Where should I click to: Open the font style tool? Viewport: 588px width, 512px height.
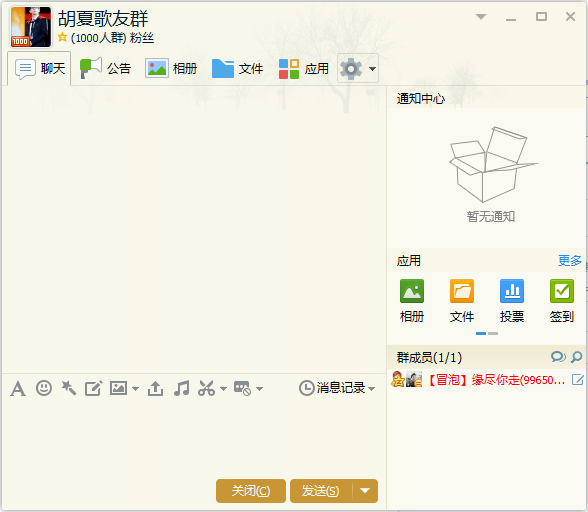[18, 388]
